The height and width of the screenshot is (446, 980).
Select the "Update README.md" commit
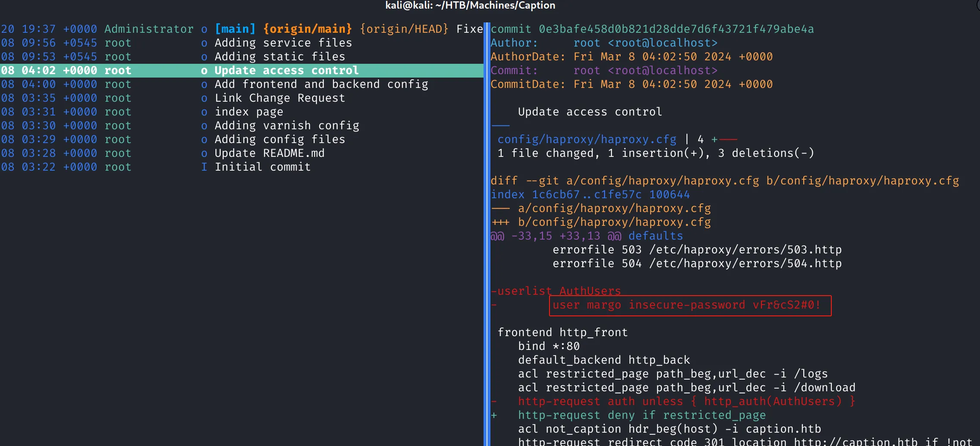(x=241, y=153)
